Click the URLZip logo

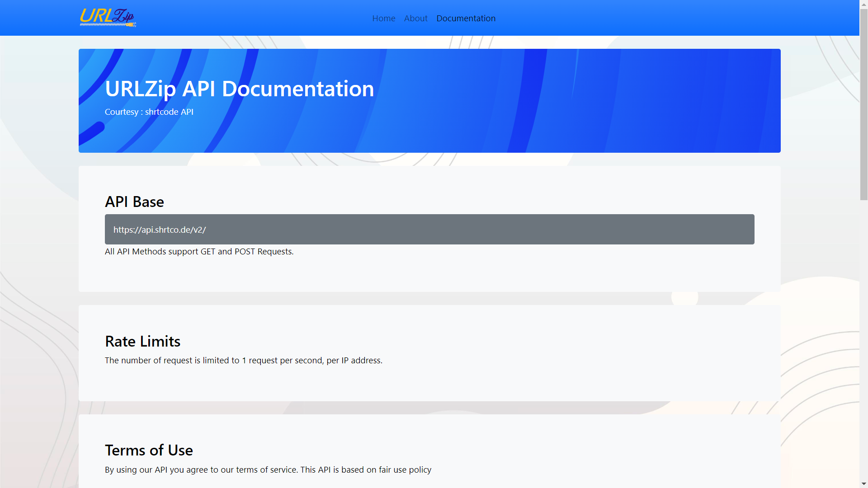108,18
